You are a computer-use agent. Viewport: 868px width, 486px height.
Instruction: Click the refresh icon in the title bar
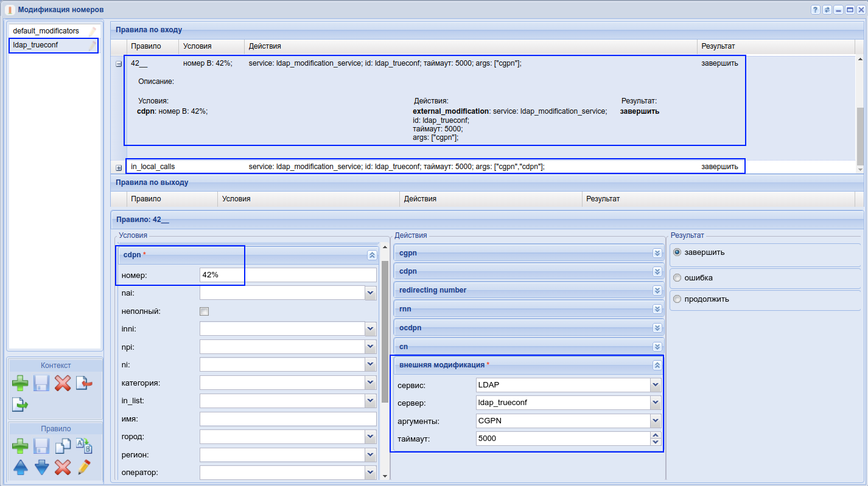coord(827,10)
